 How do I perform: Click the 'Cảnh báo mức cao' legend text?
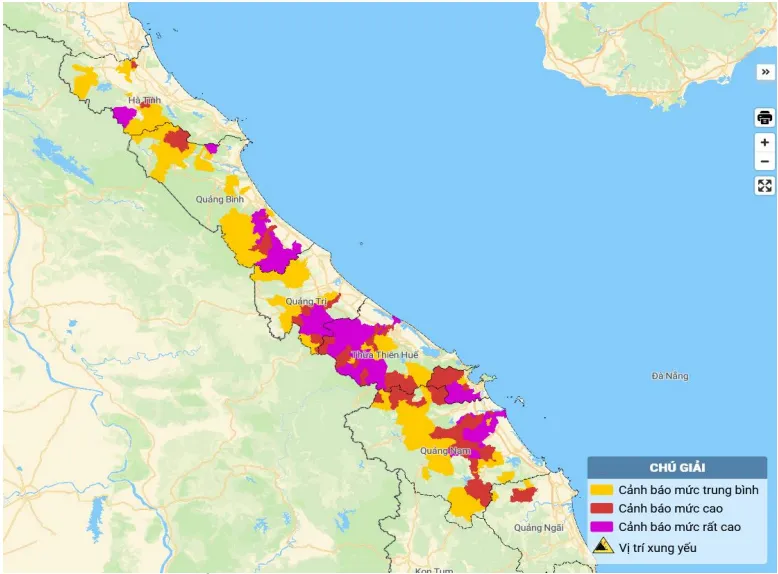click(x=665, y=509)
